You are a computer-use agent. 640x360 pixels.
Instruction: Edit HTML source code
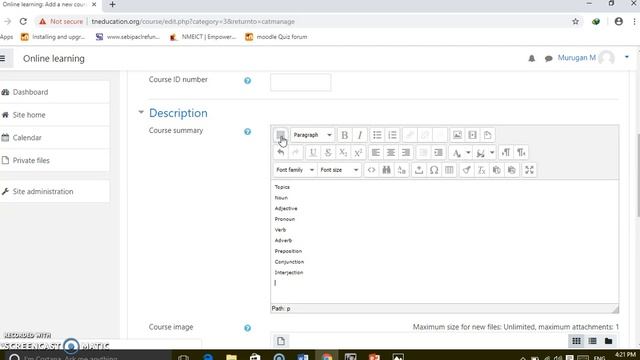(371, 170)
